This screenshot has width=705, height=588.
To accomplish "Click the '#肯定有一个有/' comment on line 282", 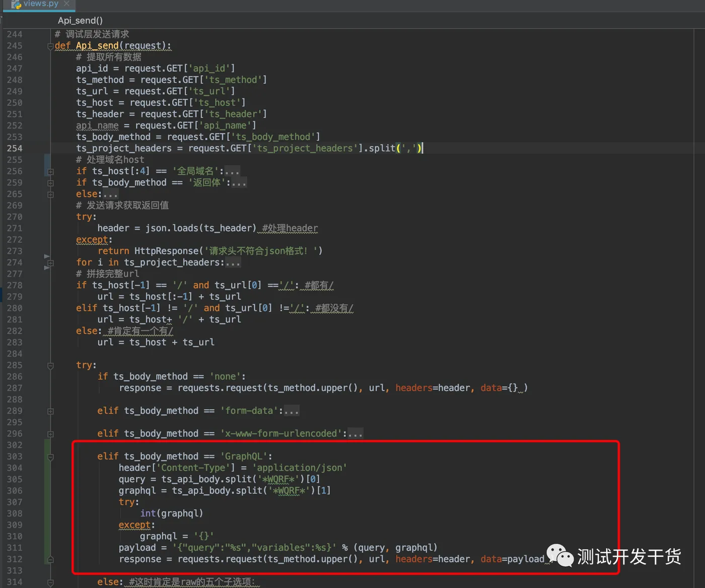I will [140, 331].
